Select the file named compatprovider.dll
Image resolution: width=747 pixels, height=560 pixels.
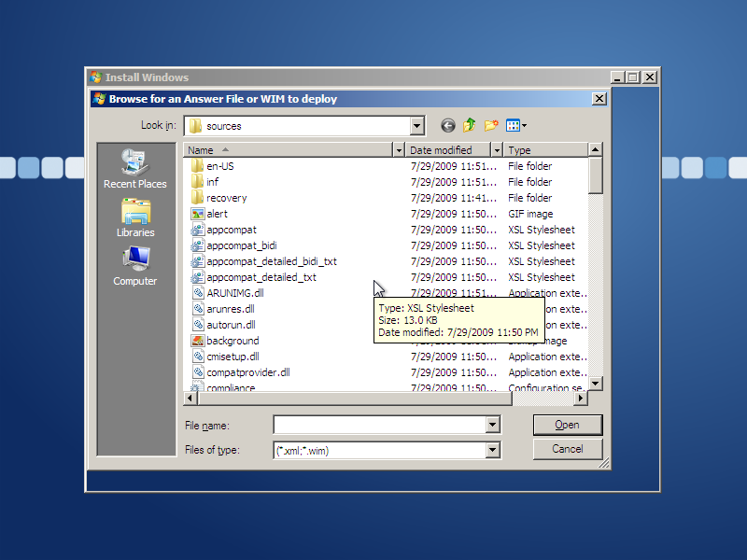tap(248, 372)
